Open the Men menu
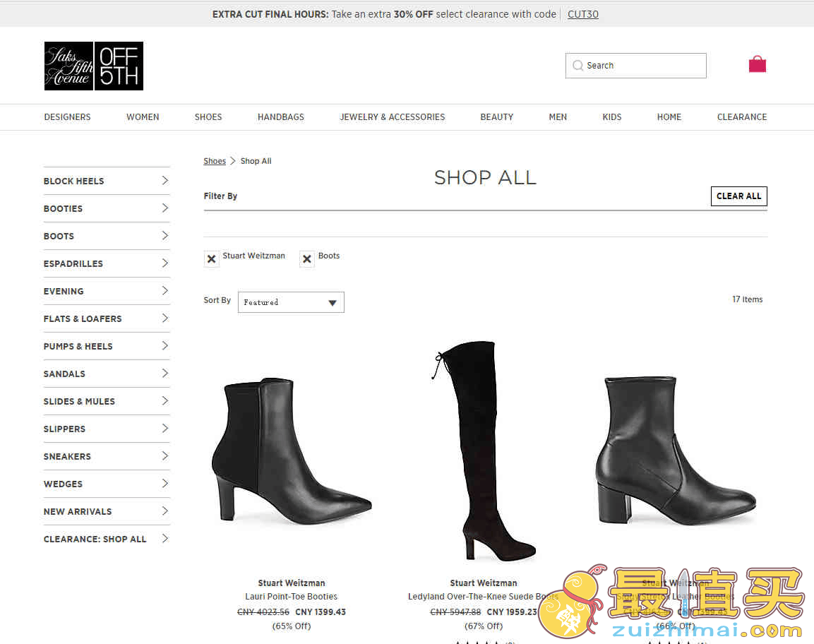 [x=558, y=117]
